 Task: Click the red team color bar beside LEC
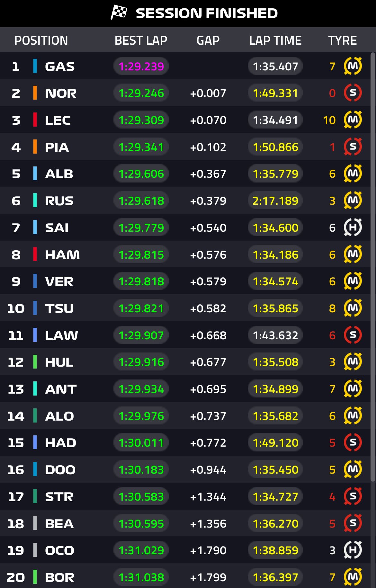pyautogui.click(x=35, y=120)
